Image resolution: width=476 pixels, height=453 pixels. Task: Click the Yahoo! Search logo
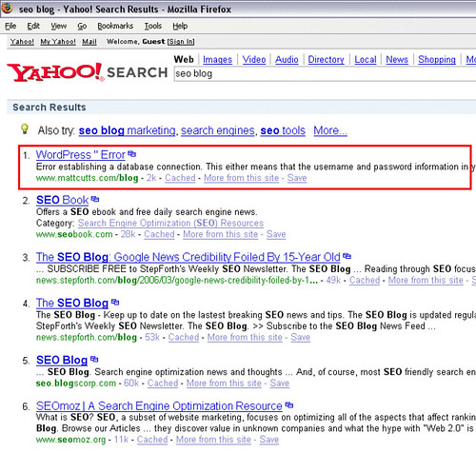click(88, 72)
